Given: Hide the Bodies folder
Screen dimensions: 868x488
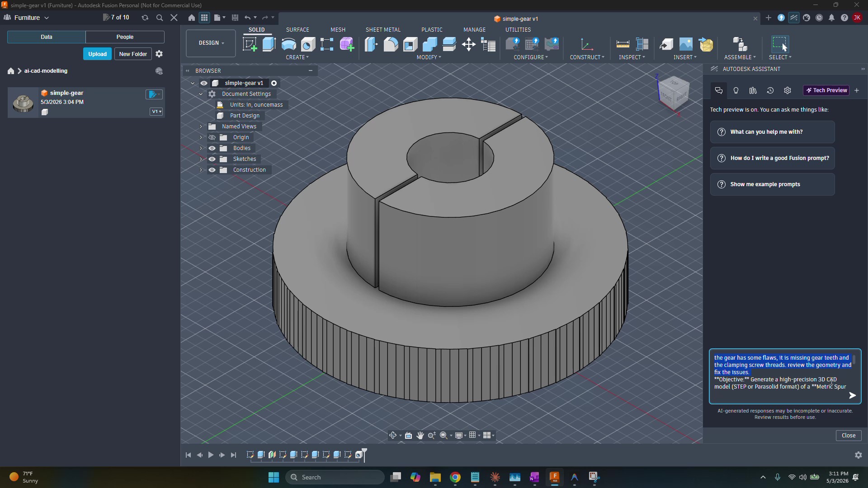Looking at the screenshot, I should 212,148.
